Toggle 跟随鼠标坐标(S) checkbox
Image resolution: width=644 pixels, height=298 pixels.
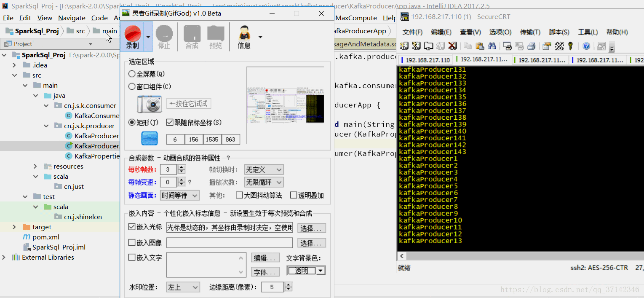(x=170, y=123)
